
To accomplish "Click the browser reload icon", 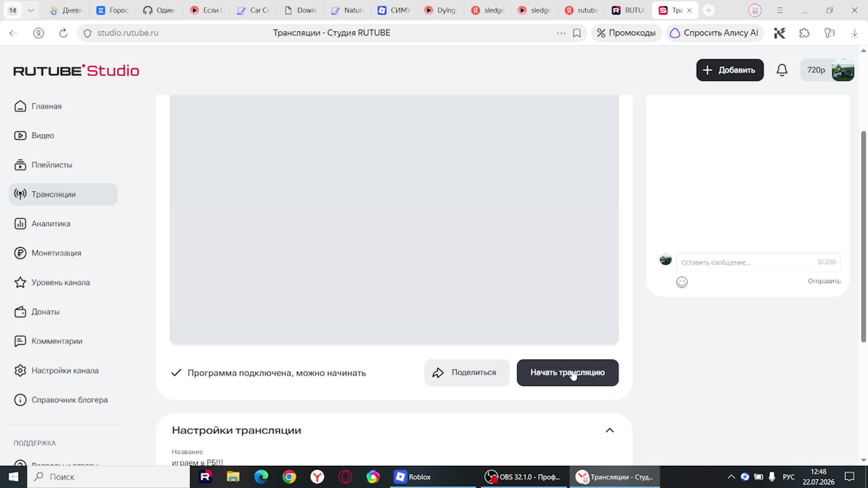I will click(63, 33).
